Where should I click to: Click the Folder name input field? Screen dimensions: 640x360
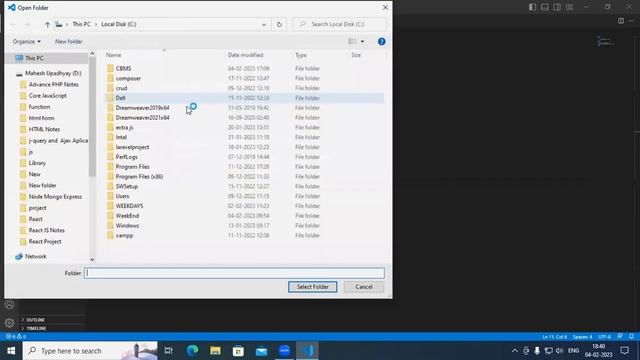pos(234,273)
